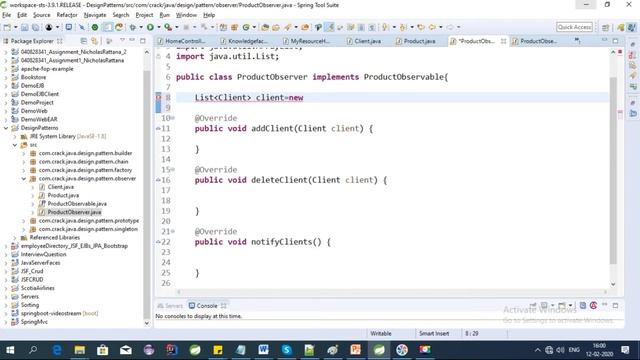
Task: Open Skype from the taskbar
Action: coord(287,350)
